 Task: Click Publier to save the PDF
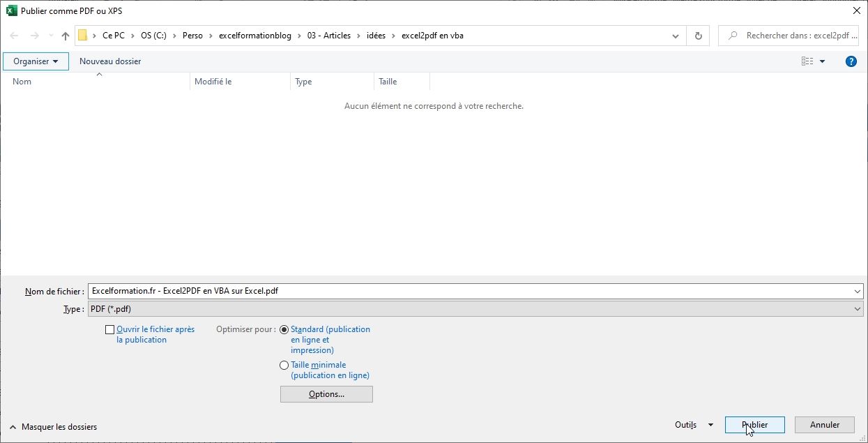(754, 425)
